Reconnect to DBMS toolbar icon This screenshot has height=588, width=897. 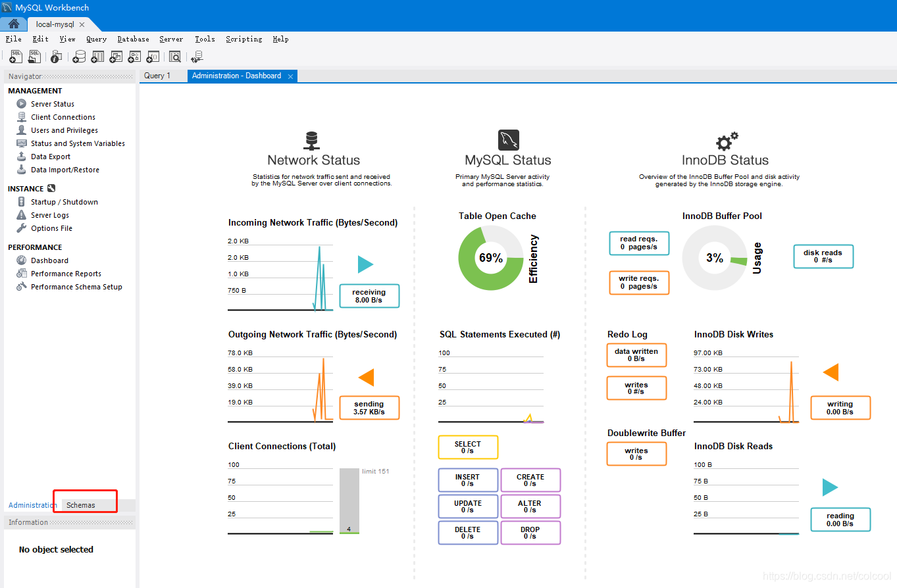(196, 57)
